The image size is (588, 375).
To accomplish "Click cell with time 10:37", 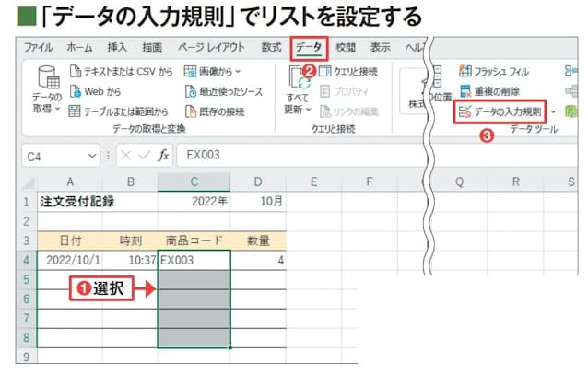I will [131, 260].
